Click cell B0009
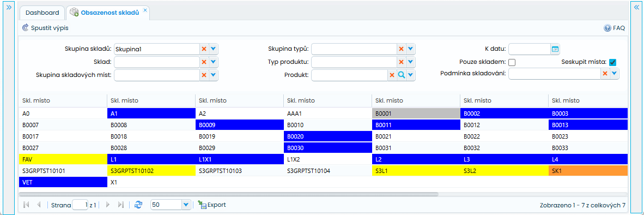 [239, 124]
